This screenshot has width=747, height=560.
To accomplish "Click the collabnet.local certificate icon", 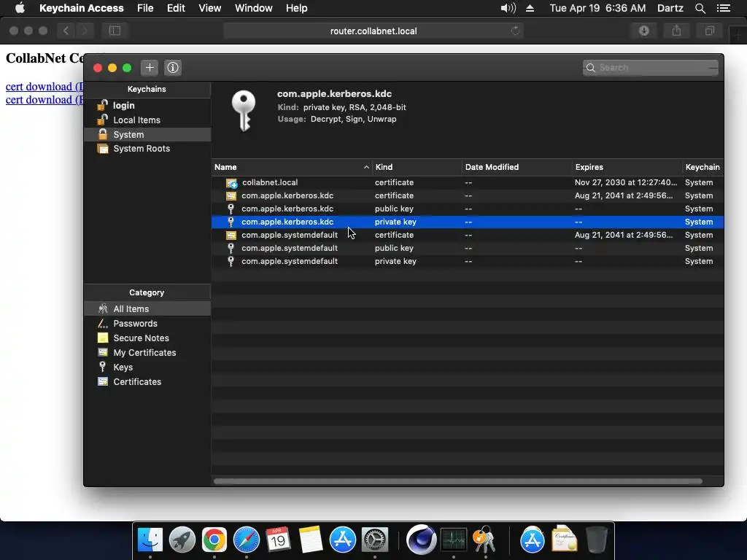I will tap(231, 183).
